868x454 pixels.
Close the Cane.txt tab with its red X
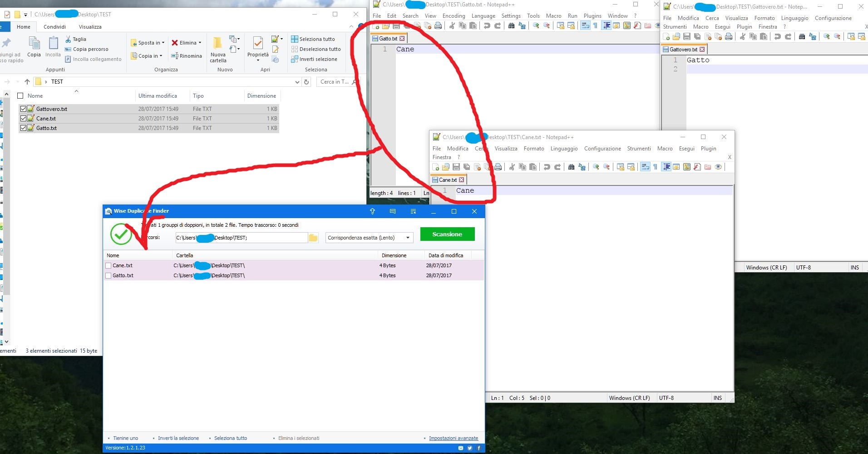click(462, 180)
